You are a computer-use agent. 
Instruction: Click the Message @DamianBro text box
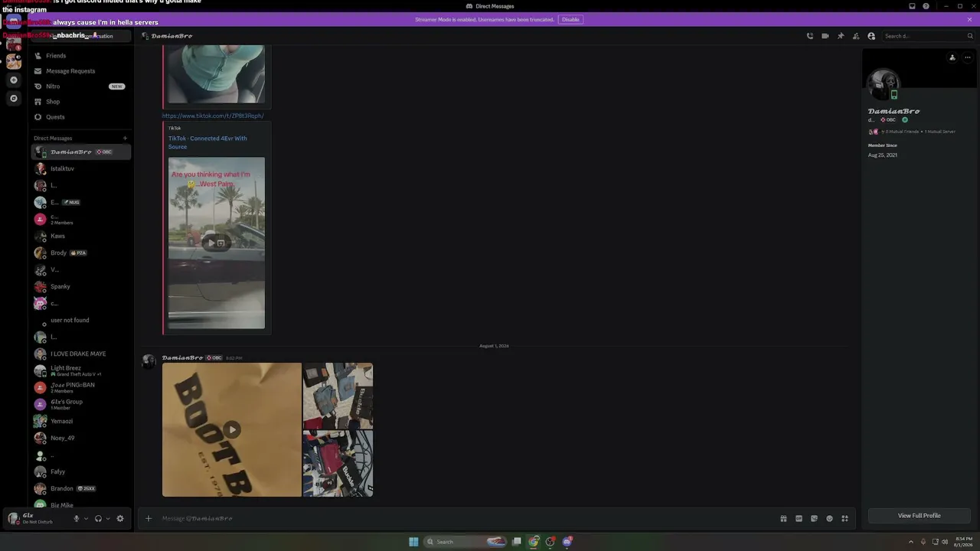[467, 518]
